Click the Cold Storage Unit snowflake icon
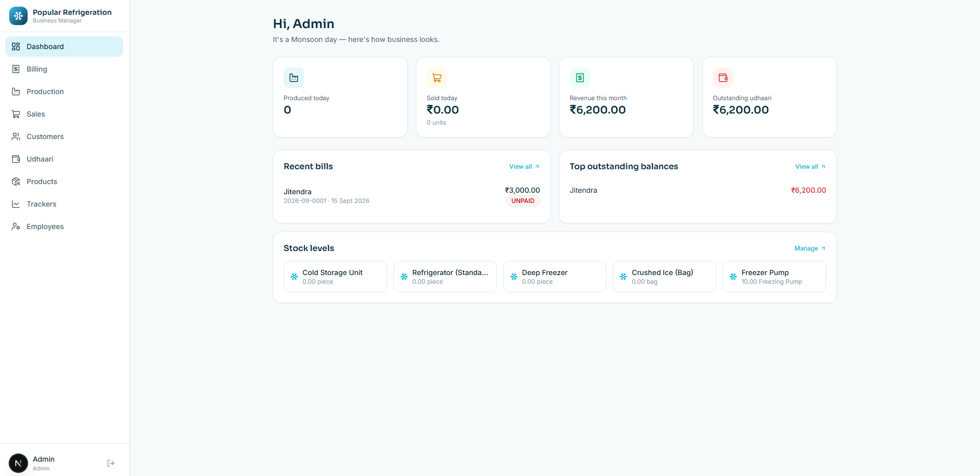 tap(294, 277)
